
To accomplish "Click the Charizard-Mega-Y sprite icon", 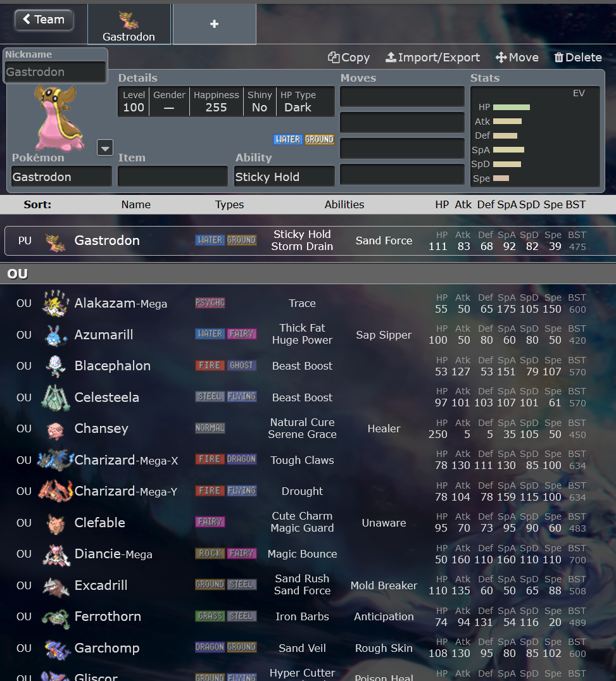I will point(56,491).
